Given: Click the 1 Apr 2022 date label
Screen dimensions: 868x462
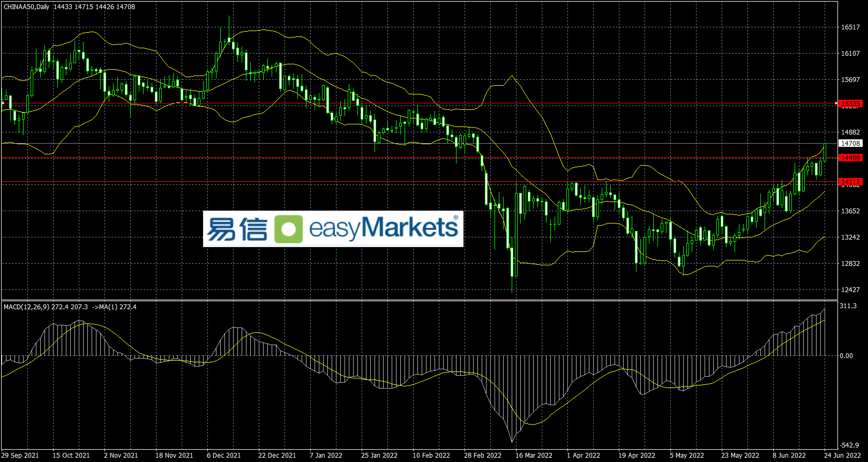Looking at the screenshot, I should click(x=583, y=456).
